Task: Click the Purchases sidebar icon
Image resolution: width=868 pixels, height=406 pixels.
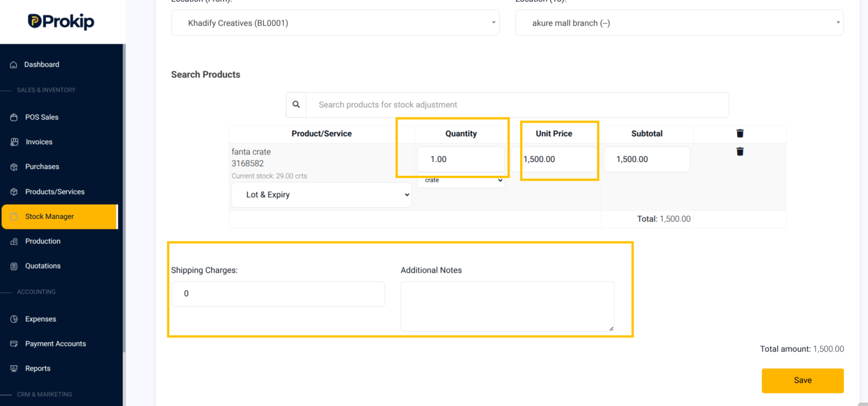Action: click(x=14, y=167)
